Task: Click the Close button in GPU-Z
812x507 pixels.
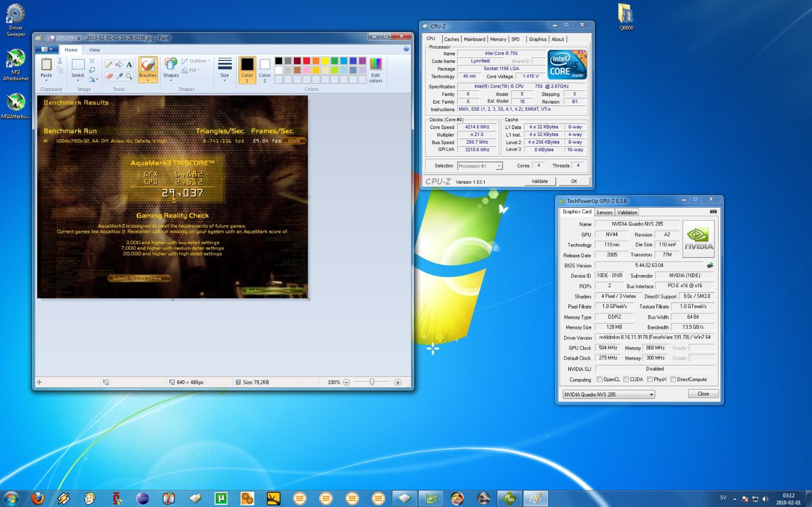Action: (x=703, y=394)
